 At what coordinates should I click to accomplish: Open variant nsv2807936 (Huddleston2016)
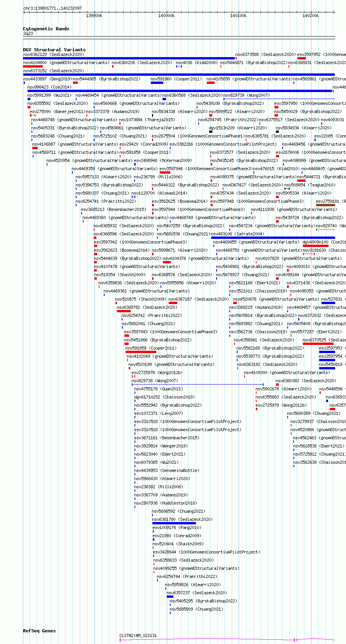[x=166, y=503]
